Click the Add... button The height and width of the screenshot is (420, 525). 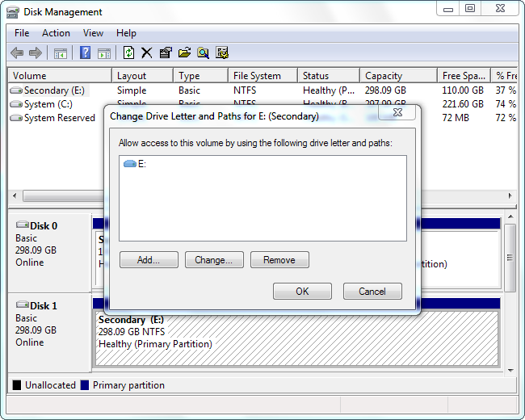(x=149, y=260)
